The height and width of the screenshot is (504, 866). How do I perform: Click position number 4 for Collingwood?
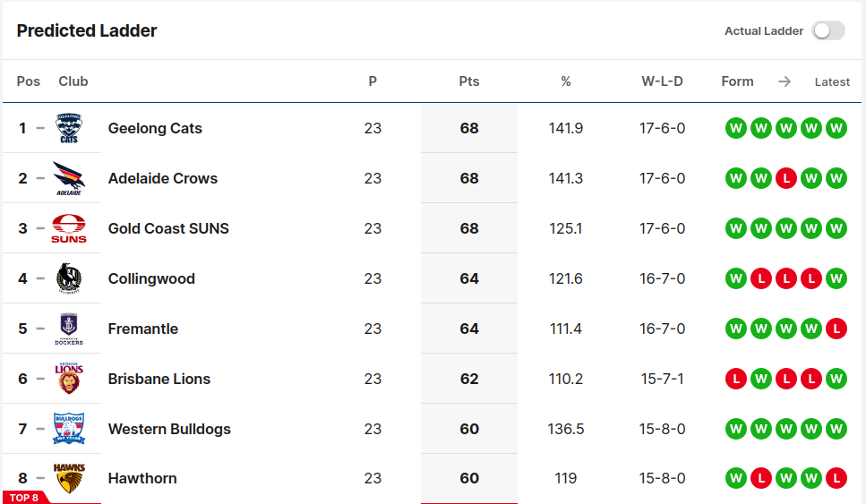point(22,278)
